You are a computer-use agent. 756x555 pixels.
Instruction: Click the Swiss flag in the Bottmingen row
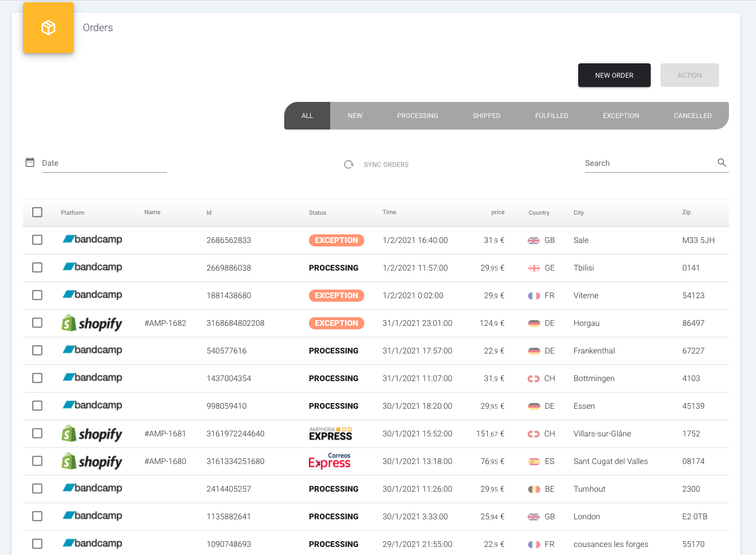pos(534,379)
